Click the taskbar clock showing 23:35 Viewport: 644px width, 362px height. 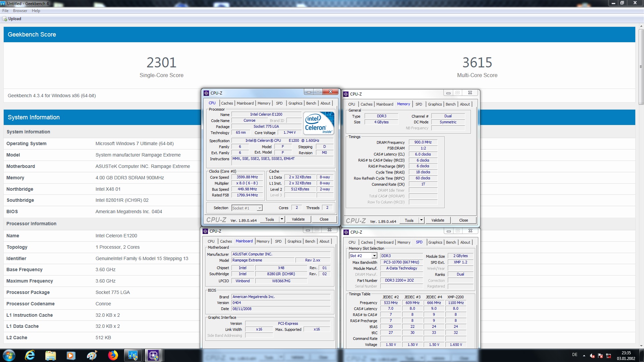[x=626, y=353]
